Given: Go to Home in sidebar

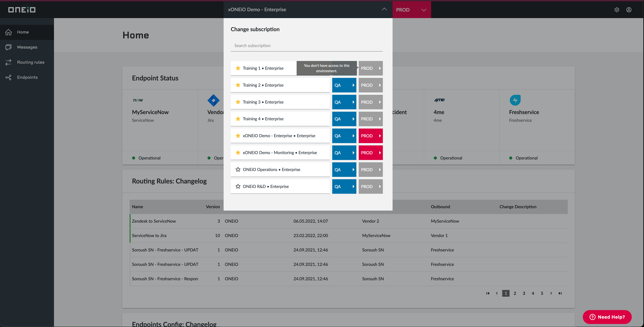Looking at the screenshot, I should click(27, 32).
